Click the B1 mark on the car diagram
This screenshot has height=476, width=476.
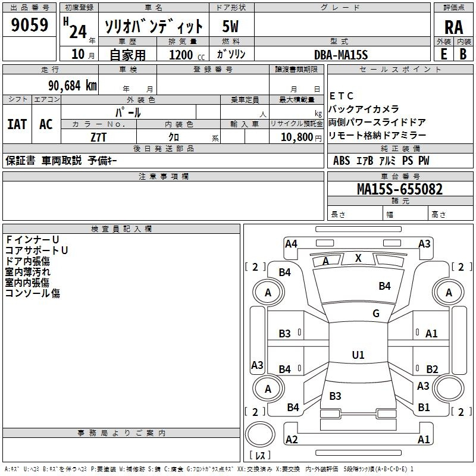(x=424, y=407)
